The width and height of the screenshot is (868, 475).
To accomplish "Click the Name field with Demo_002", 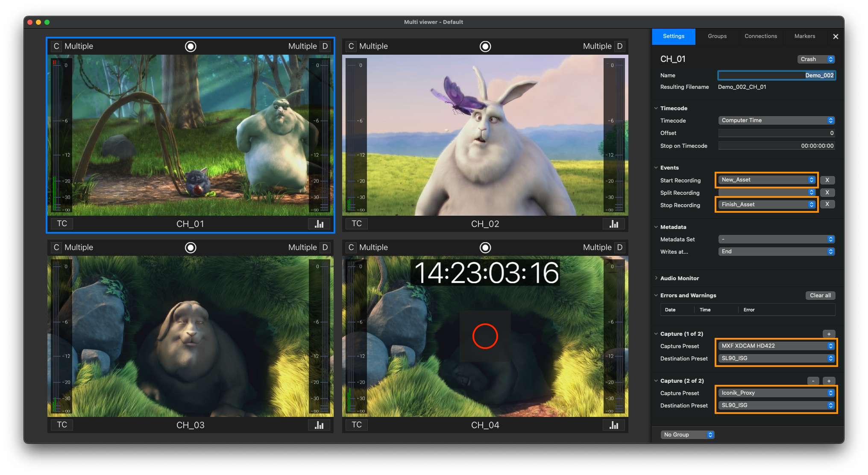I will click(x=777, y=75).
